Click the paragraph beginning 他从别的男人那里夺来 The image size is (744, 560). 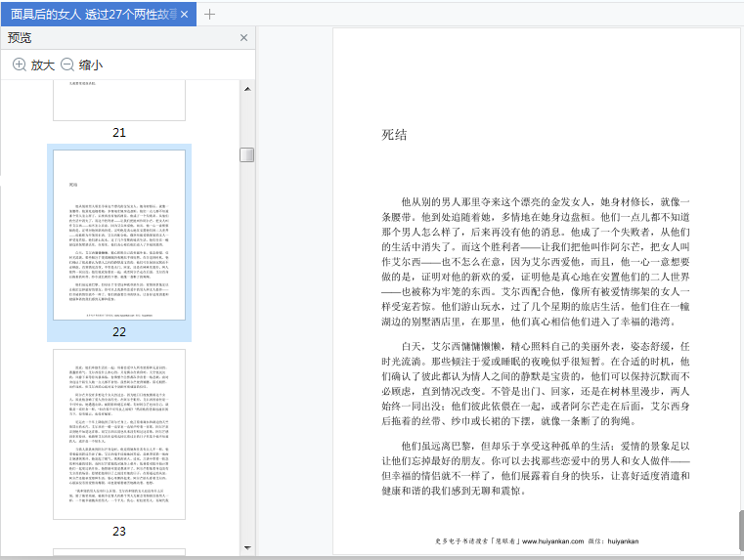[536, 262]
